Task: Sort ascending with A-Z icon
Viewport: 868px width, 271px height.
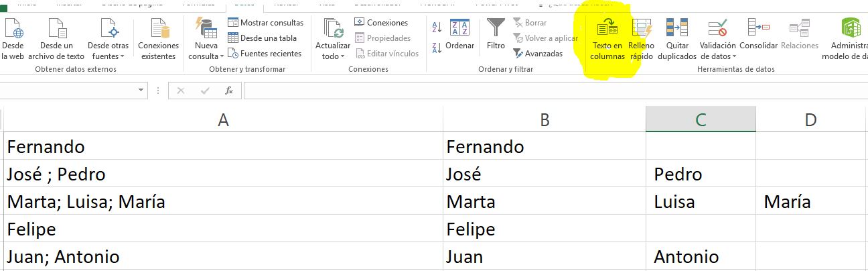Action: 437,28
